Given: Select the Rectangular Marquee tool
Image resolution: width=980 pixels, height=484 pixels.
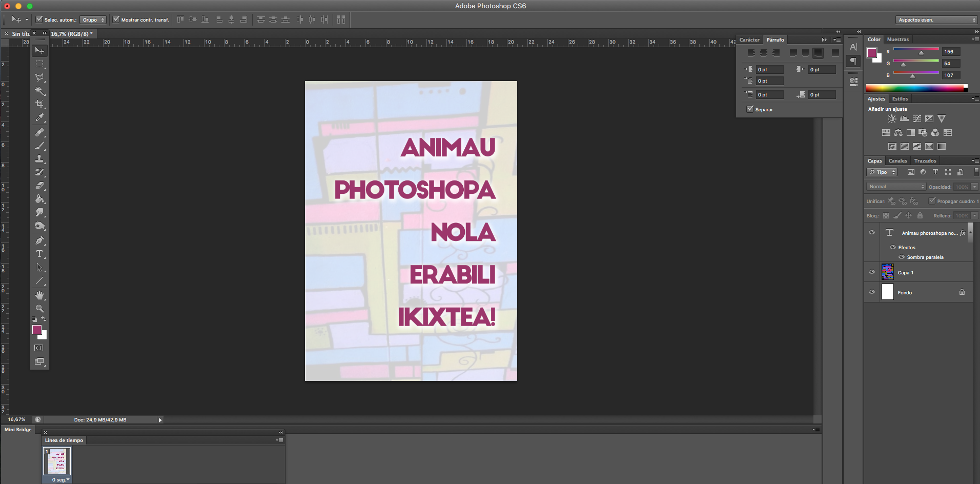Looking at the screenshot, I should pos(39,64).
